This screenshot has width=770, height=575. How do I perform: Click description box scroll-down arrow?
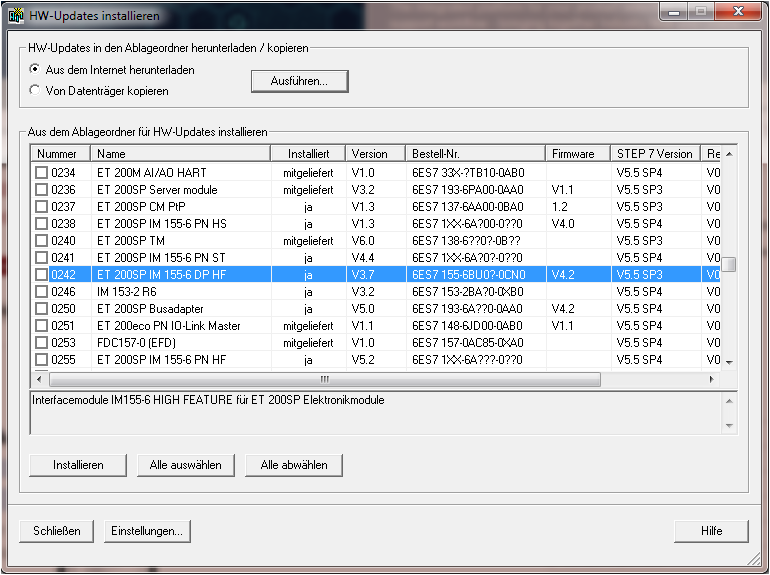(729, 425)
